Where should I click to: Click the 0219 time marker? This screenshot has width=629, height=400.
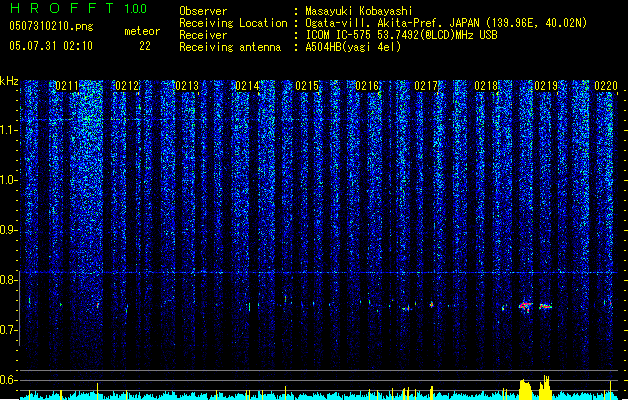[x=546, y=86]
